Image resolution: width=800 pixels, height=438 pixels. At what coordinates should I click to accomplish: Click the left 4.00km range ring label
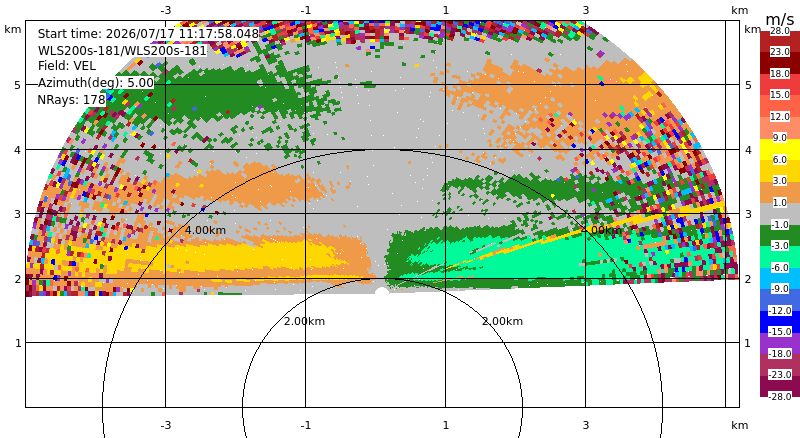[x=205, y=230]
